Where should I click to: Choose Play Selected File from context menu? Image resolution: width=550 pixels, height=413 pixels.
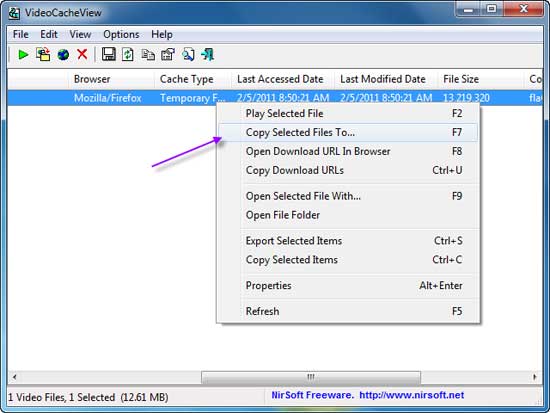pos(348,114)
